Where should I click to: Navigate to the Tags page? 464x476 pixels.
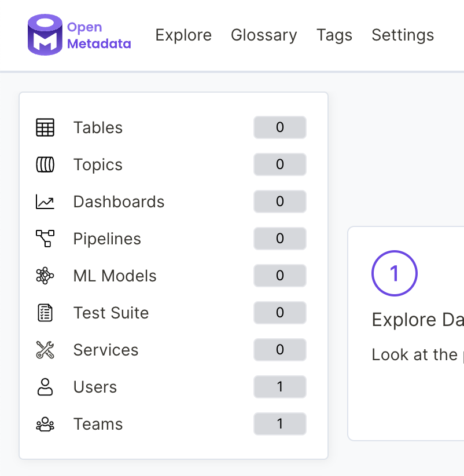334,35
